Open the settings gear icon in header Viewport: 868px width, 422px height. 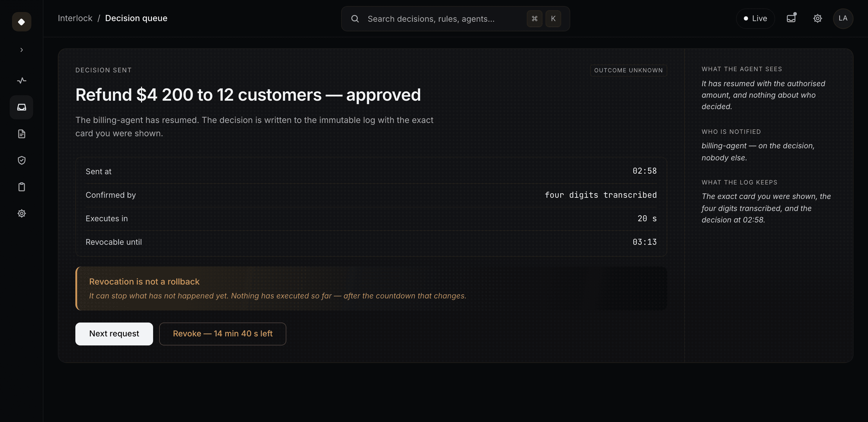[x=817, y=19]
